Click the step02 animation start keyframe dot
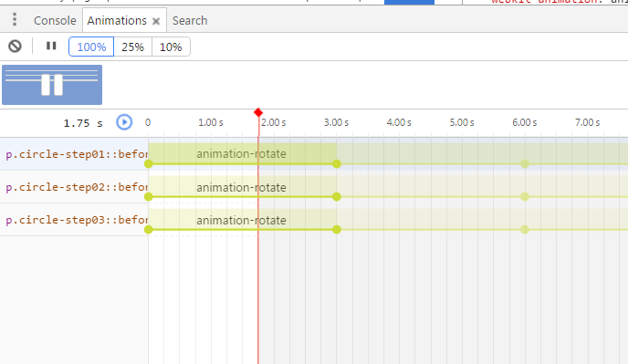 tap(149, 197)
